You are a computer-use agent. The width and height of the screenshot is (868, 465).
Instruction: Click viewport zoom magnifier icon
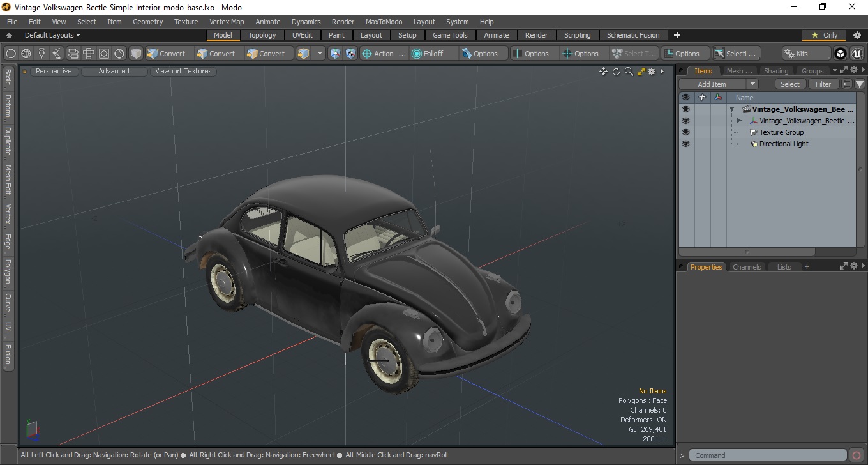pos(629,72)
